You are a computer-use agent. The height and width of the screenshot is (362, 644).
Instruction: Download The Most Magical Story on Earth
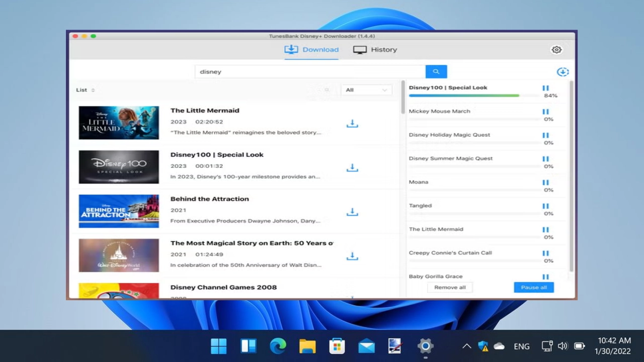352,256
